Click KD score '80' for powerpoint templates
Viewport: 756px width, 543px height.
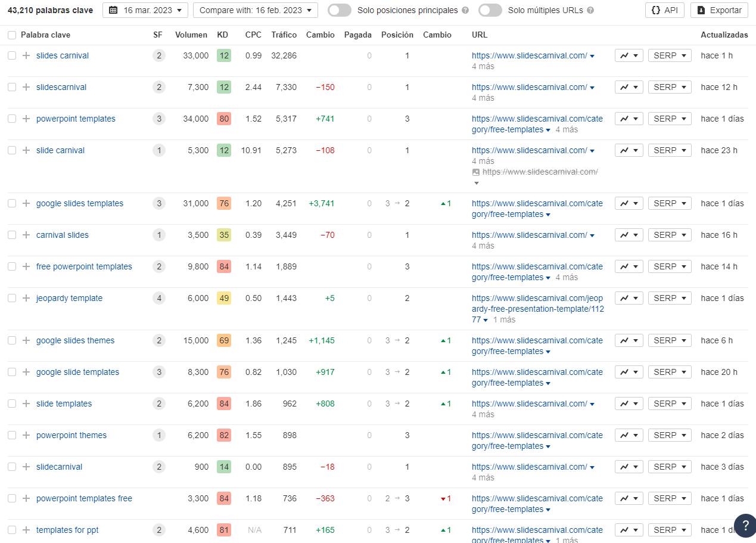tap(224, 119)
